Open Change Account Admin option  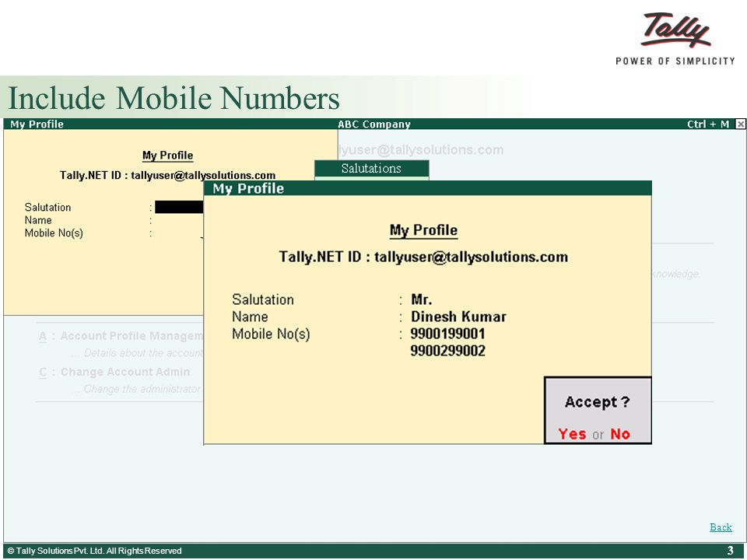(x=114, y=372)
